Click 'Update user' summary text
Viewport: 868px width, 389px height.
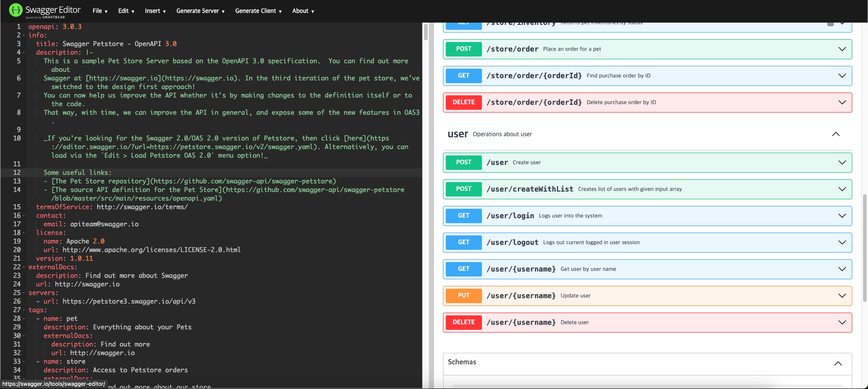coord(576,296)
